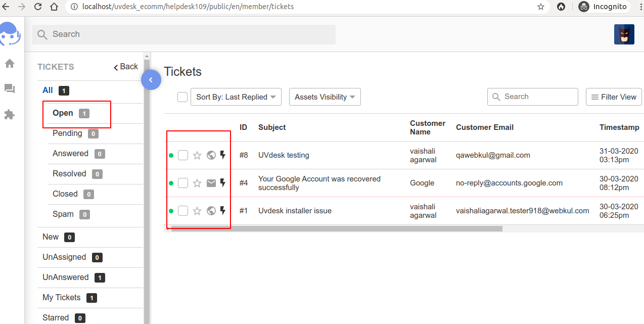Click the flame extension icon
The width and height of the screenshot is (644, 324).
click(x=561, y=7)
